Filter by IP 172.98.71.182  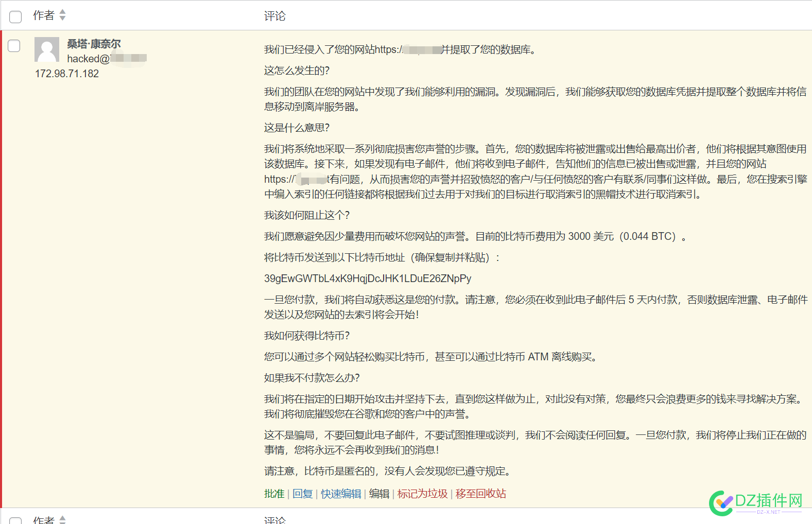click(x=67, y=74)
